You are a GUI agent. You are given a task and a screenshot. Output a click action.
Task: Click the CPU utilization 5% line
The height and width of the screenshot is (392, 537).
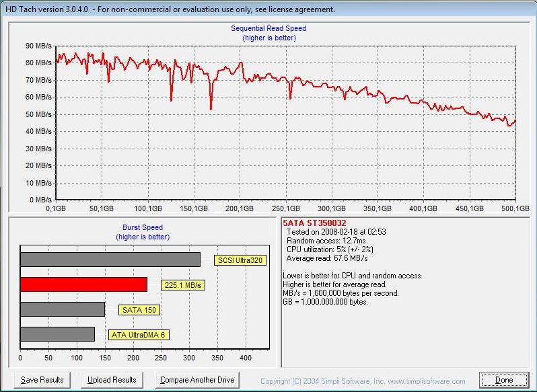(330, 249)
